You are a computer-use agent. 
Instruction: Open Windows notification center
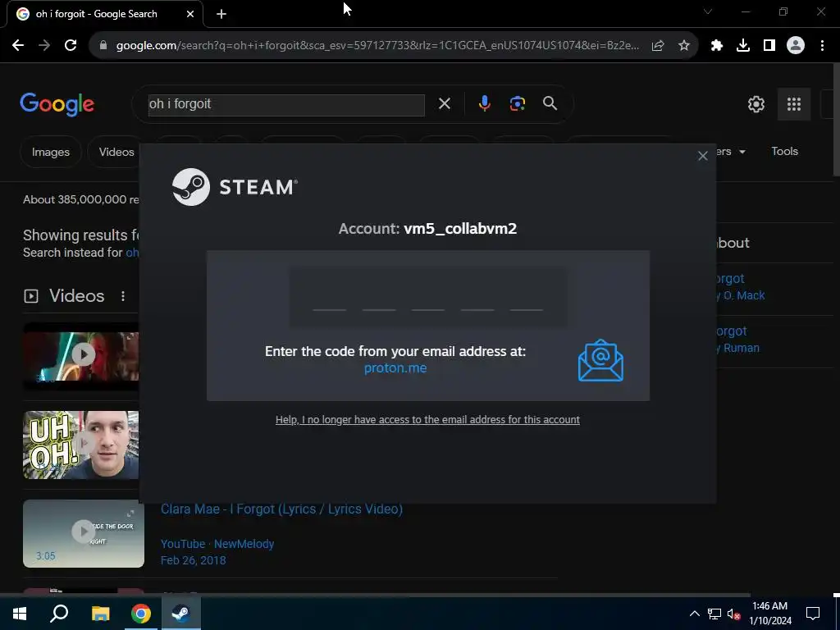[813, 614]
